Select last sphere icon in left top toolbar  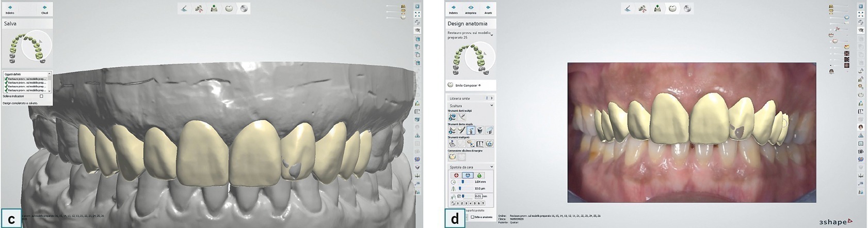(x=245, y=8)
